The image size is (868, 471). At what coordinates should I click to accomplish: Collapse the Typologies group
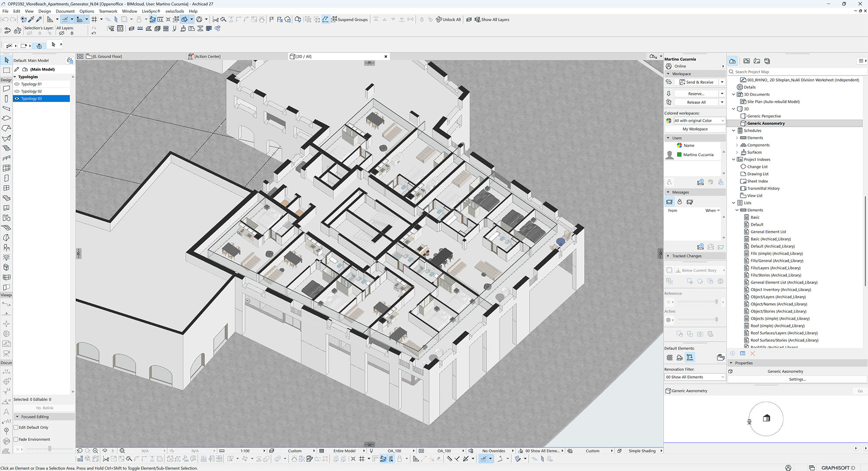click(15, 77)
